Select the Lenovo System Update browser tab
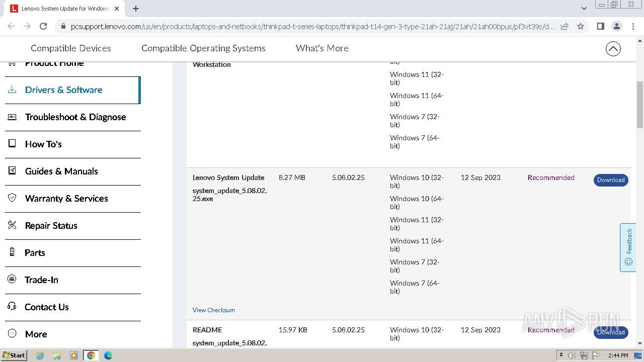 point(64,9)
